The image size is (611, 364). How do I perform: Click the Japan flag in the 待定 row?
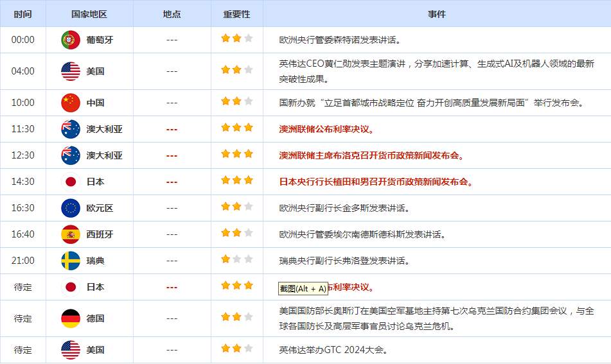coord(71,288)
